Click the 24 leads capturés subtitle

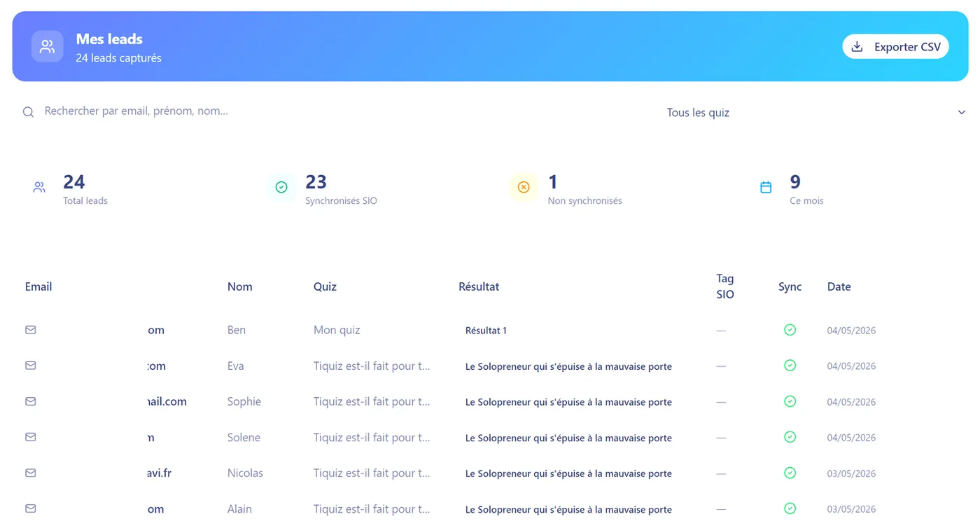click(x=118, y=58)
